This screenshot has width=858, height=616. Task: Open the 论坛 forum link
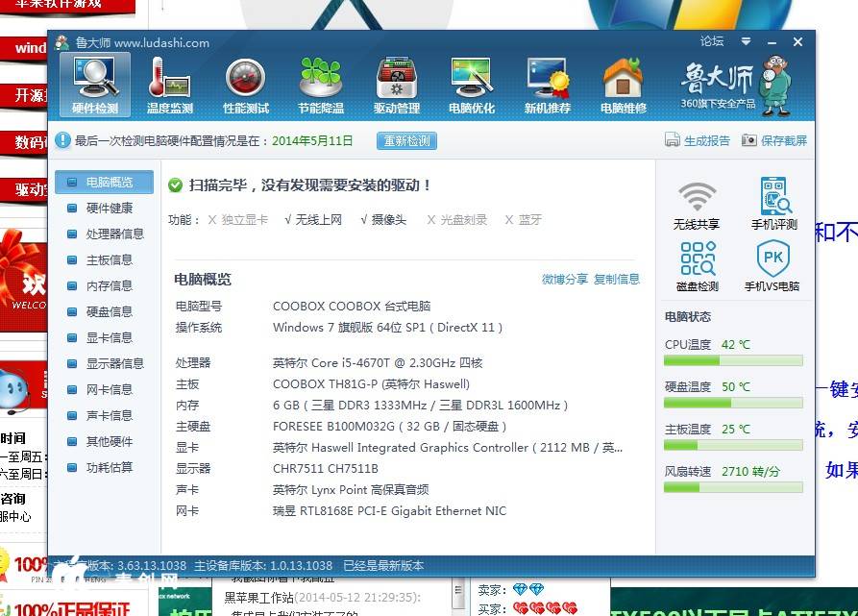711,42
